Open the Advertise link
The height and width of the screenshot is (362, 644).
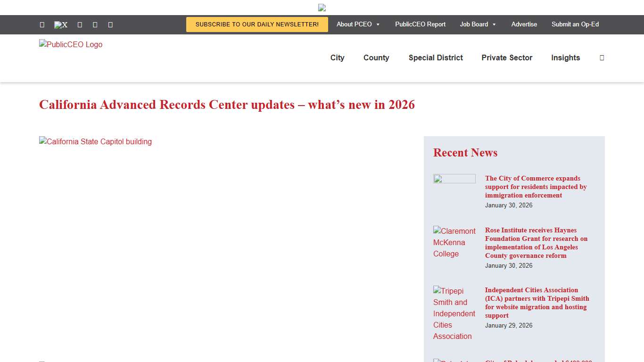click(524, 25)
